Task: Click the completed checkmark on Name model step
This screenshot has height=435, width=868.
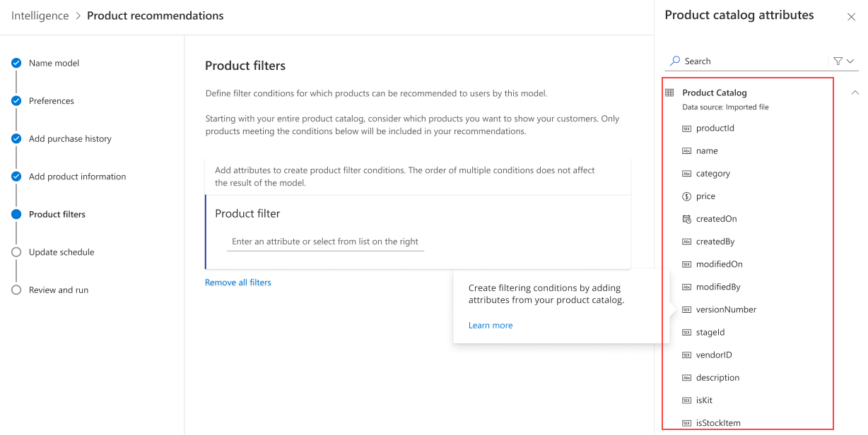Action: tap(16, 63)
